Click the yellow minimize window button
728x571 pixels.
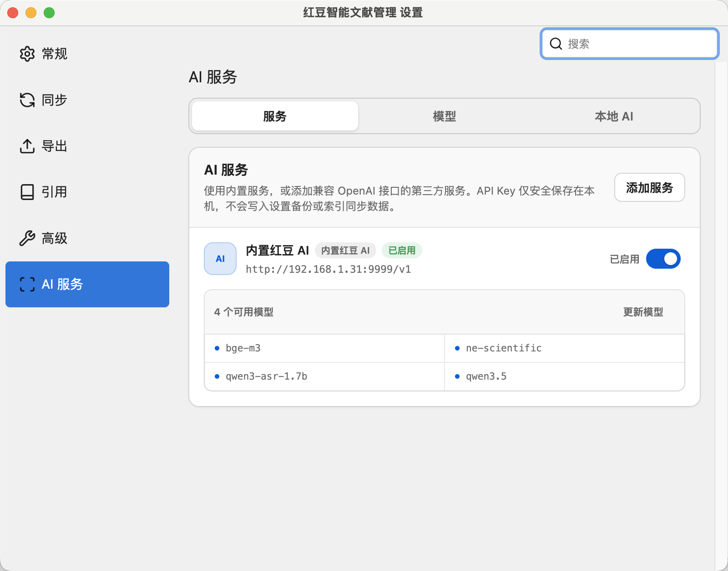point(31,13)
